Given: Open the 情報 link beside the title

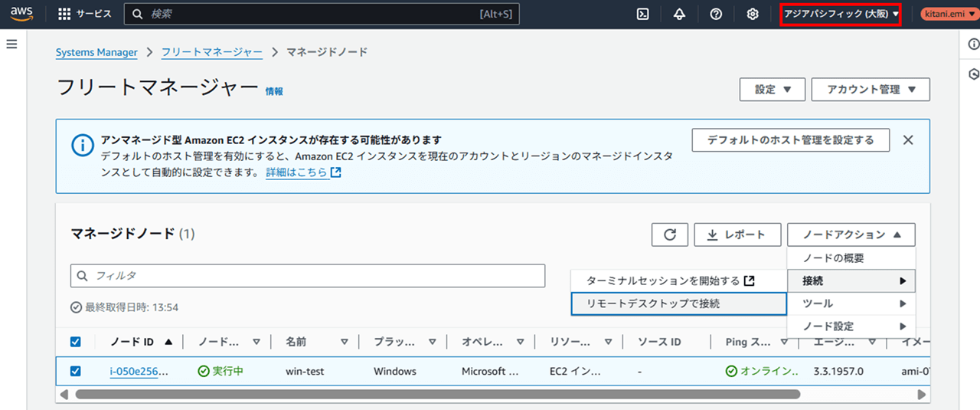Looking at the screenshot, I should (x=274, y=91).
